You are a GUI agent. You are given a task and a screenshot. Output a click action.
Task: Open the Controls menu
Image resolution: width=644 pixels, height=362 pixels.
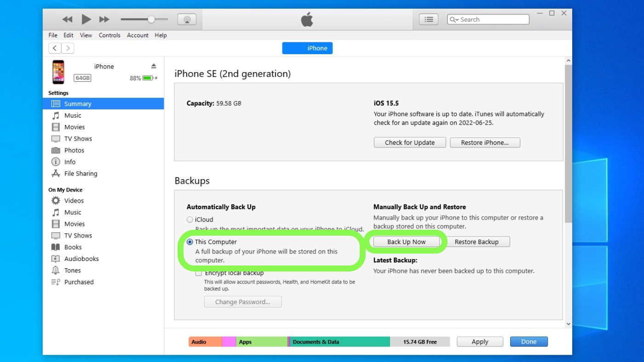coord(109,35)
